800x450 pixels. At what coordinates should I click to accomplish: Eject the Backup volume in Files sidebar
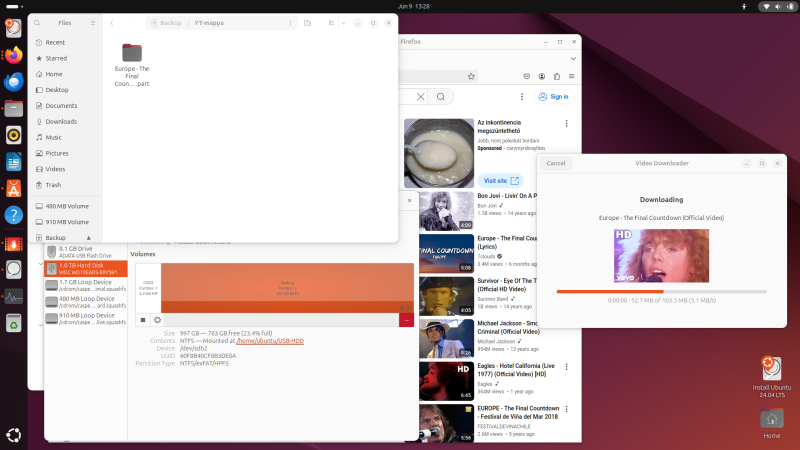pyautogui.click(x=89, y=238)
